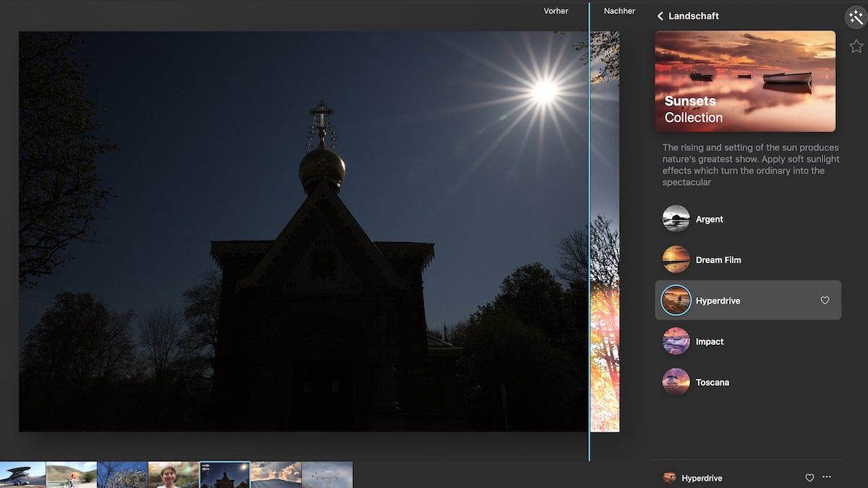
Task: Click the Sunsets Collection banner
Action: click(x=745, y=81)
